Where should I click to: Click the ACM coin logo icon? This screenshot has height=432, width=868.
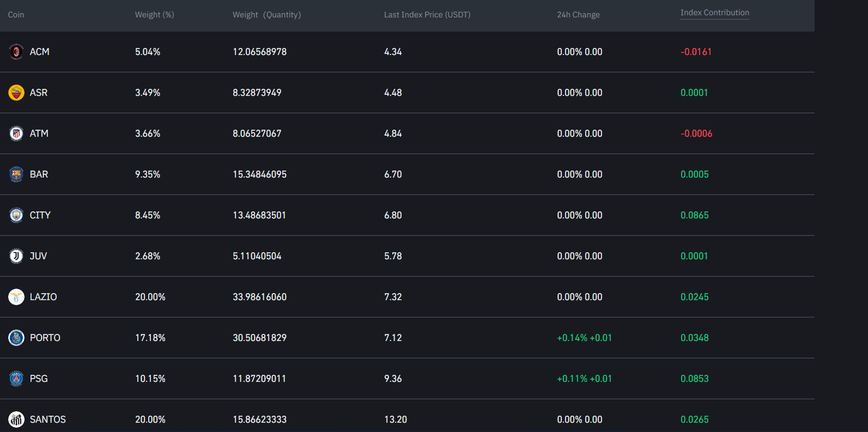coord(16,52)
